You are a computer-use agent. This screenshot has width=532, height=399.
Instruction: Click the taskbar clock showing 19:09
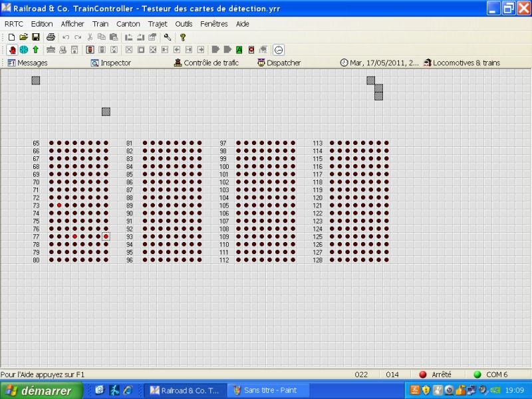click(x=515, y=390)
